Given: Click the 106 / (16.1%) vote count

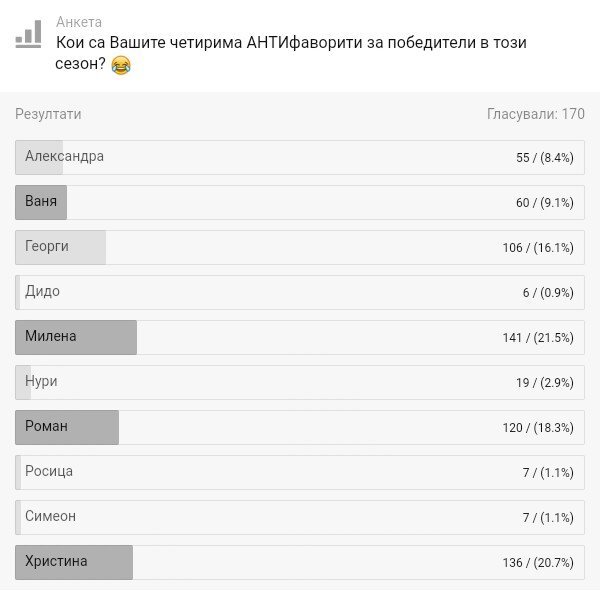Looking at the screenshot, I should pyautogui.click(x=538, y=248).
